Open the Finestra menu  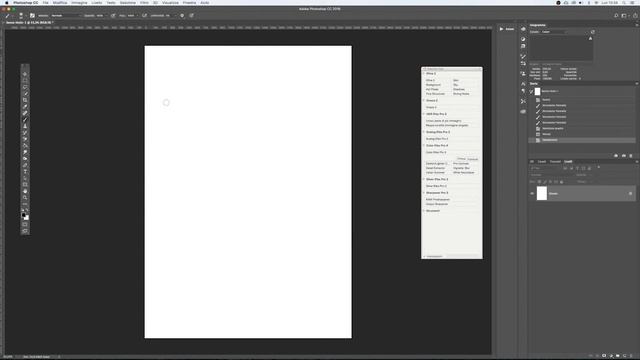[189, 3]
